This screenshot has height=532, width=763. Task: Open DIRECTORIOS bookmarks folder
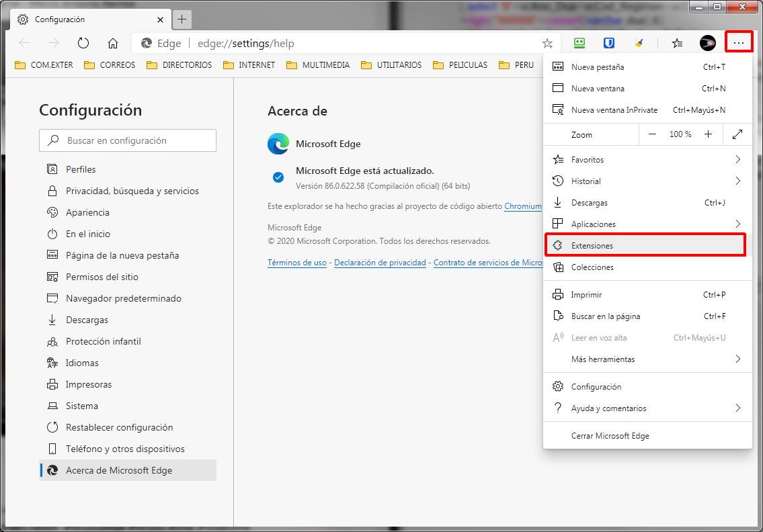coord(179,64)
